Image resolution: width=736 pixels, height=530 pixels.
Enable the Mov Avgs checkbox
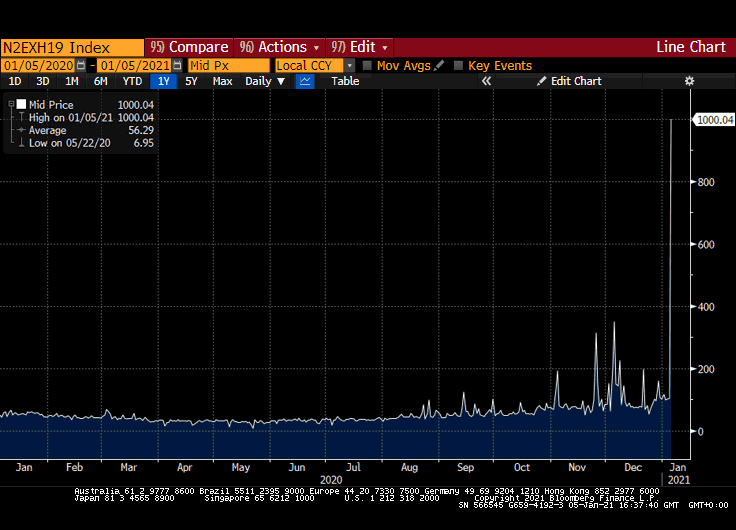coord(367,65)
